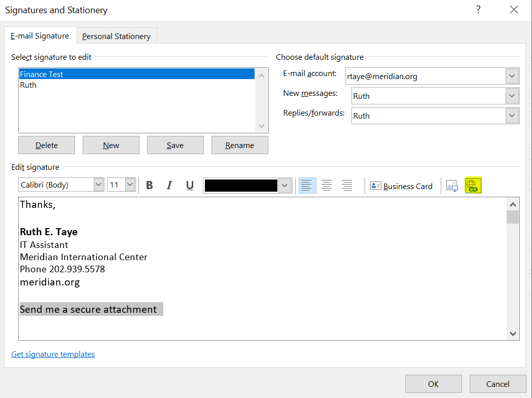532x398 pixels.
Task: Click the rtaye@meridian.org account field
Action: [x=426, y=76]
